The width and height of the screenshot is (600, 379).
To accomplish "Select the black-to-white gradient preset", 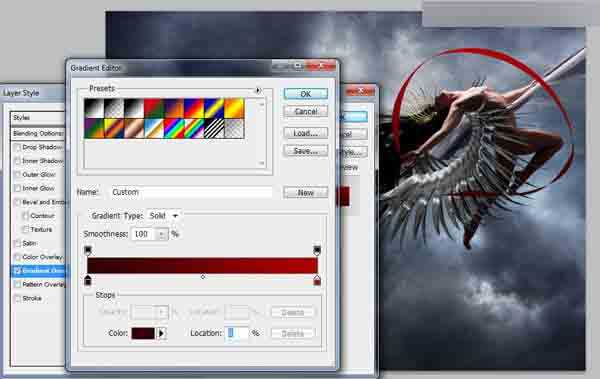I will pyautogui.click(x=94, y=108).
